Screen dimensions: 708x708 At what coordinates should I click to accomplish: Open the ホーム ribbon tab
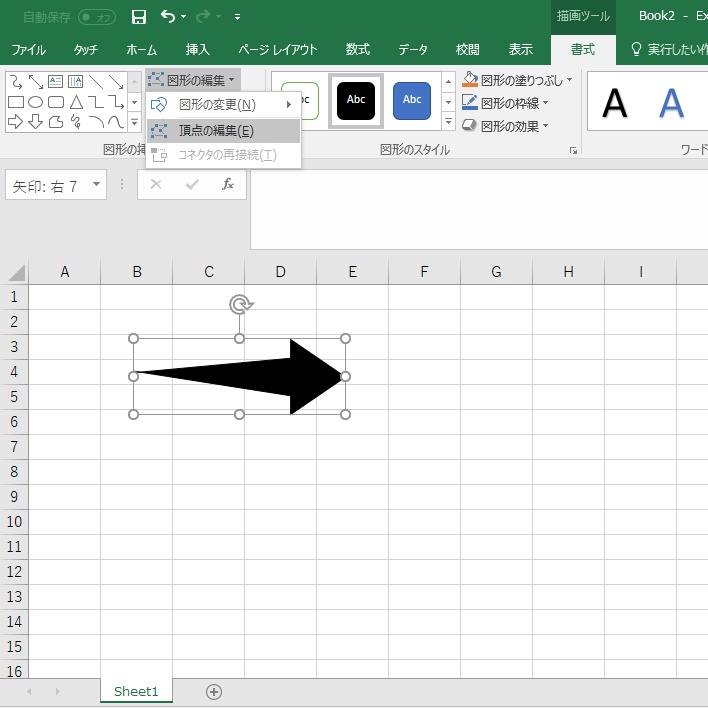click(141, 49)
